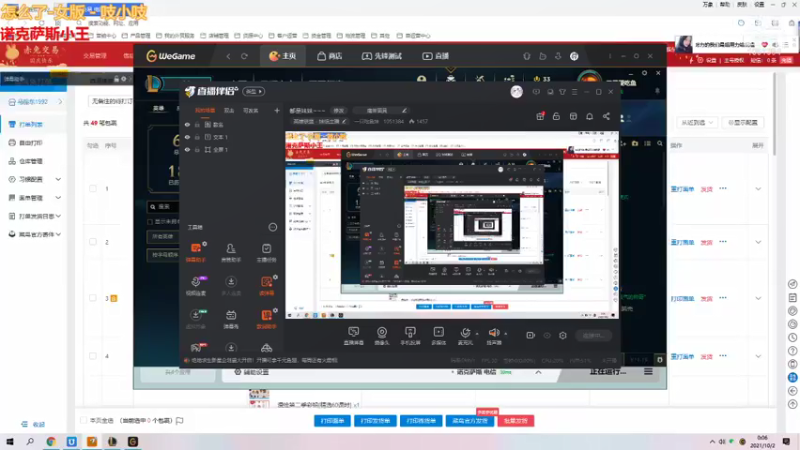800x450 pixels.
Task: Open 直播伴侣 settings gear
Action: click(x=563, y=335)
